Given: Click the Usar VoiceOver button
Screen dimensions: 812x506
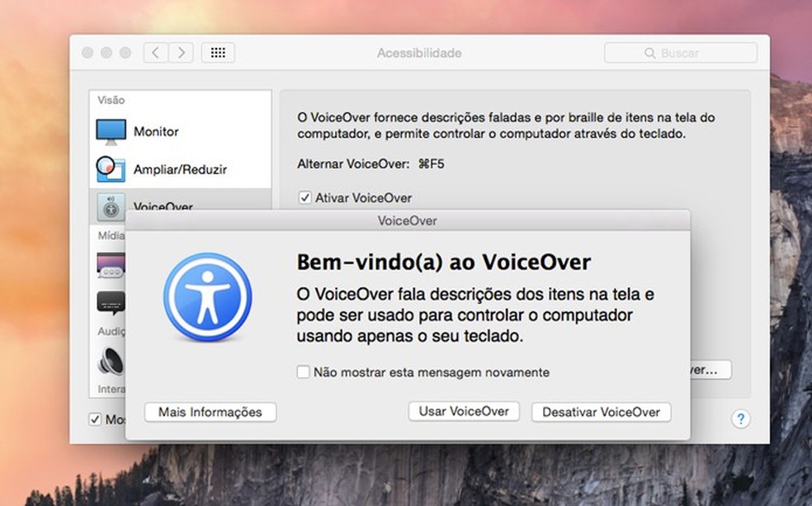Looking at the screenshot, I should tap(464, 411).
